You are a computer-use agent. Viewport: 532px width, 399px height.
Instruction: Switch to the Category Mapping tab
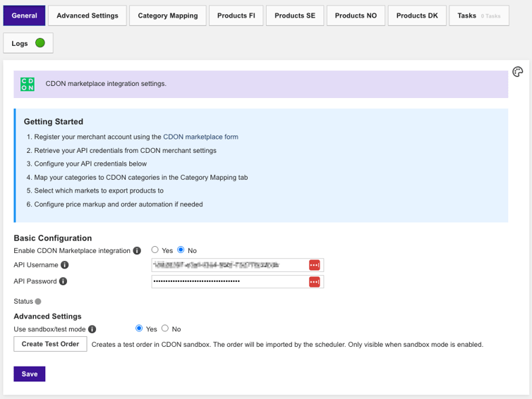[x=168, y=16]
